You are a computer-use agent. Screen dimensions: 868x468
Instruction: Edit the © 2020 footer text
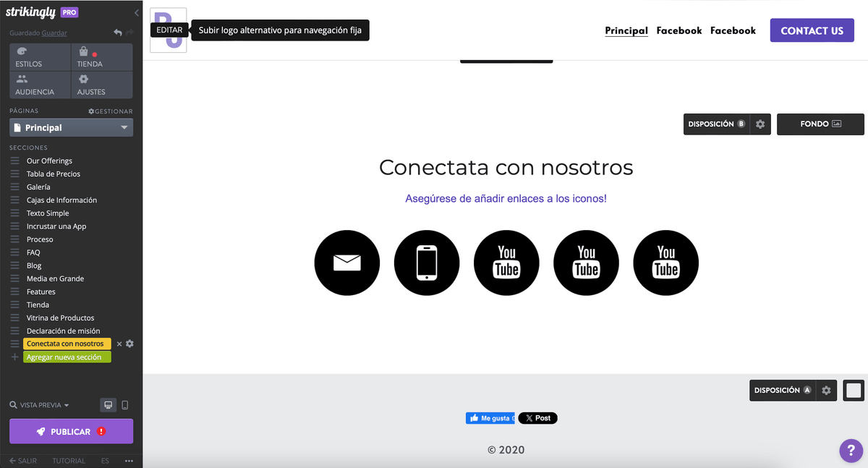[506, 450]
